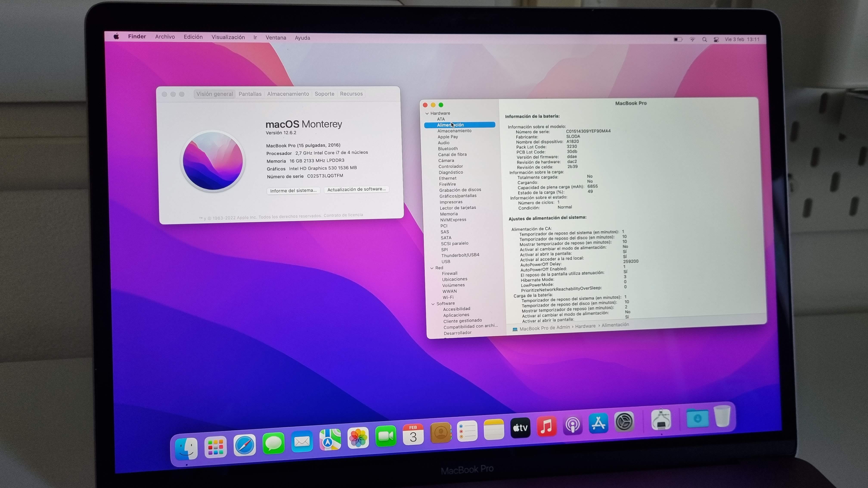
Task: Click Informe del sistema button
Action: [293, 191]
